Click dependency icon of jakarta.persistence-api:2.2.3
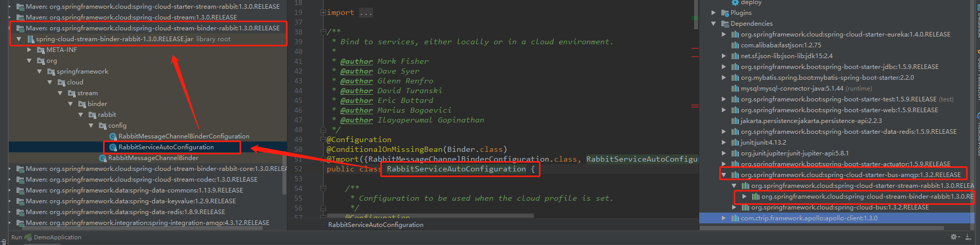This screenshot has height=245, width=980. [735, 121]
